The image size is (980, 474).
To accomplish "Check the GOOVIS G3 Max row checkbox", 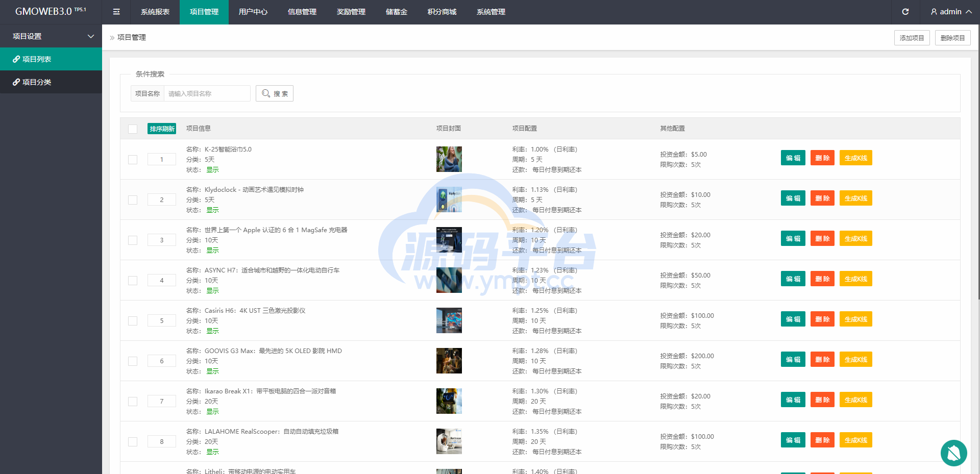I will point(133,361).
